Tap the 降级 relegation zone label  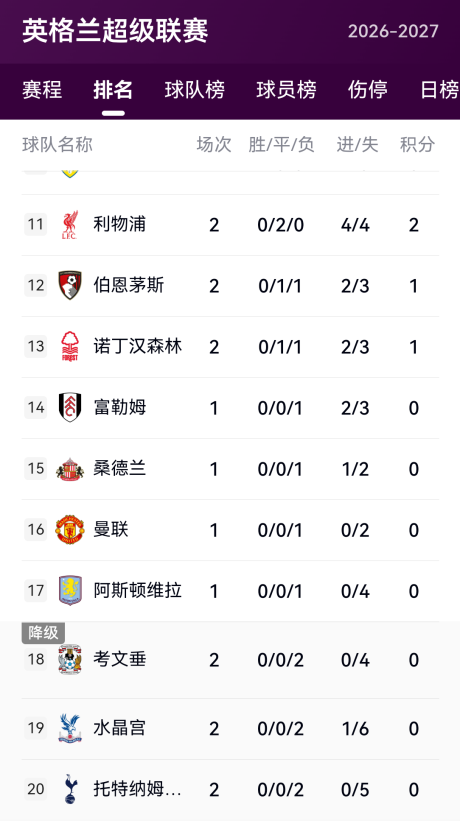43,633
